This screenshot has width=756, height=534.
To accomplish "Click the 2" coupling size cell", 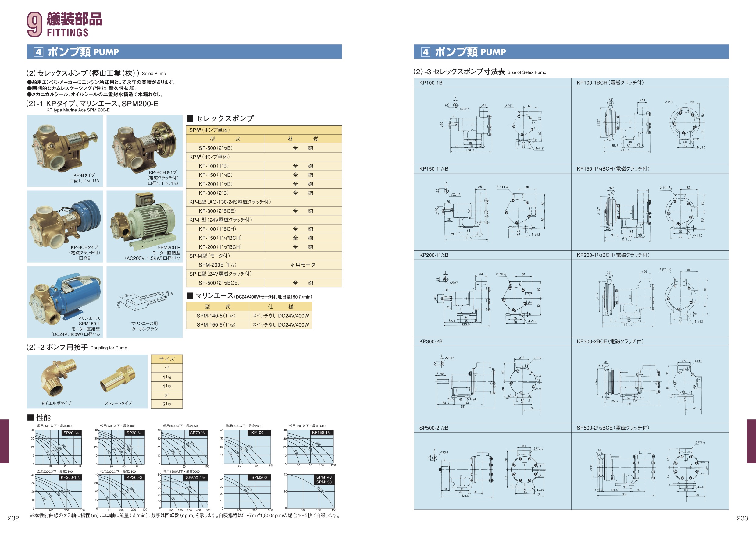I will pyautogui.click(x=167, y=395).
